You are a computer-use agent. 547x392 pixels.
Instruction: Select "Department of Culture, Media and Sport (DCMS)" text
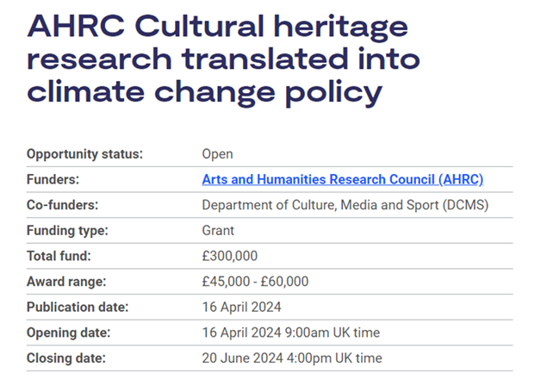345,205
